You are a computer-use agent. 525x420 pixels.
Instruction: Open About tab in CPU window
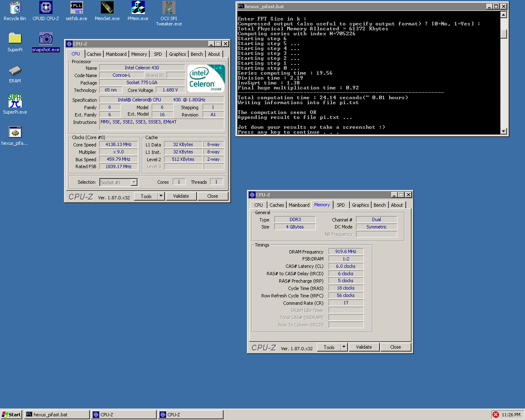click(214, 54)
